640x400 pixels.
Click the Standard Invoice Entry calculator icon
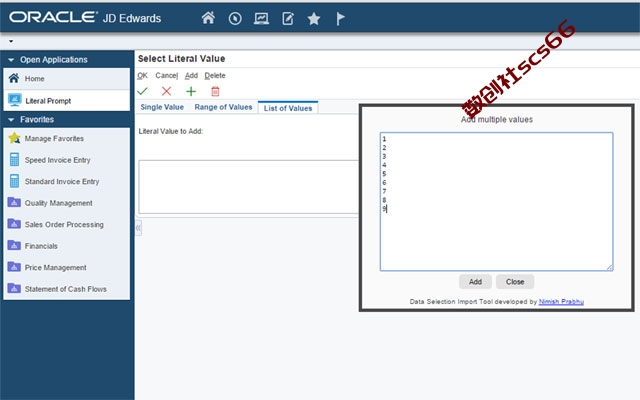14,181
